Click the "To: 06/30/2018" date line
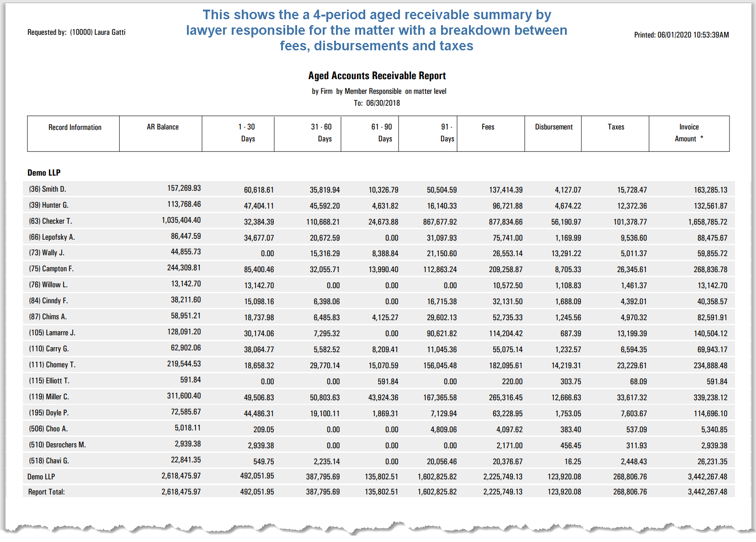756x542 pixels. click(x=377, y=103)
